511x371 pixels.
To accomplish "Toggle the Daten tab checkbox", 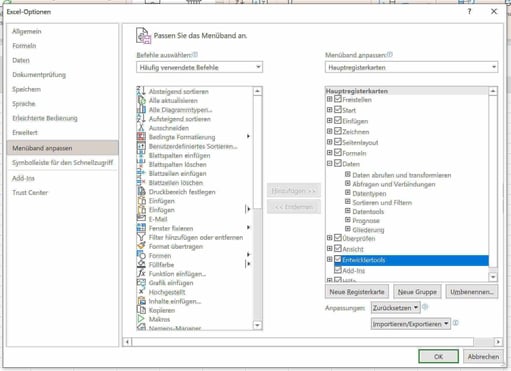I will [x=338, y=163].
